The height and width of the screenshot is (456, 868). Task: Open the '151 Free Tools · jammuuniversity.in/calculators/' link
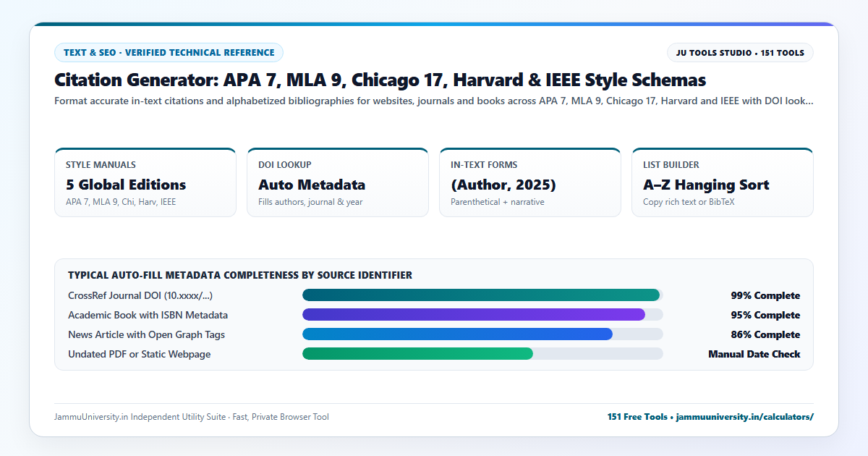click(x=710, y=417)
